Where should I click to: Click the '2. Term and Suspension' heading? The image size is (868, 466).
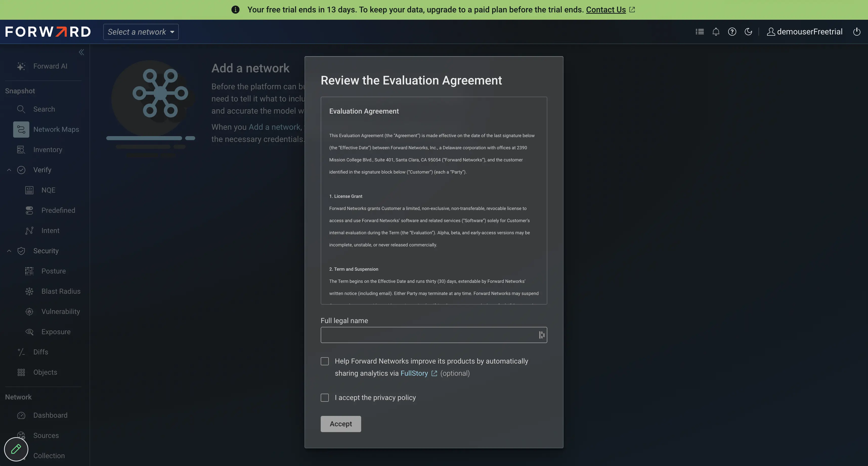(354, 269)
